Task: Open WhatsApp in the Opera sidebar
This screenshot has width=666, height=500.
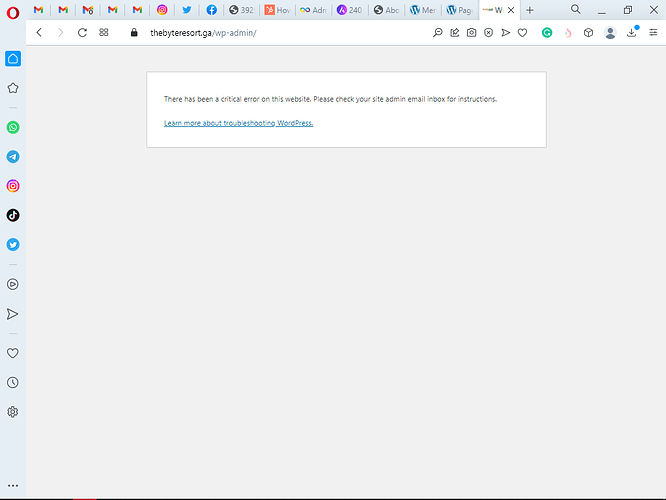Action: (13, 128)
